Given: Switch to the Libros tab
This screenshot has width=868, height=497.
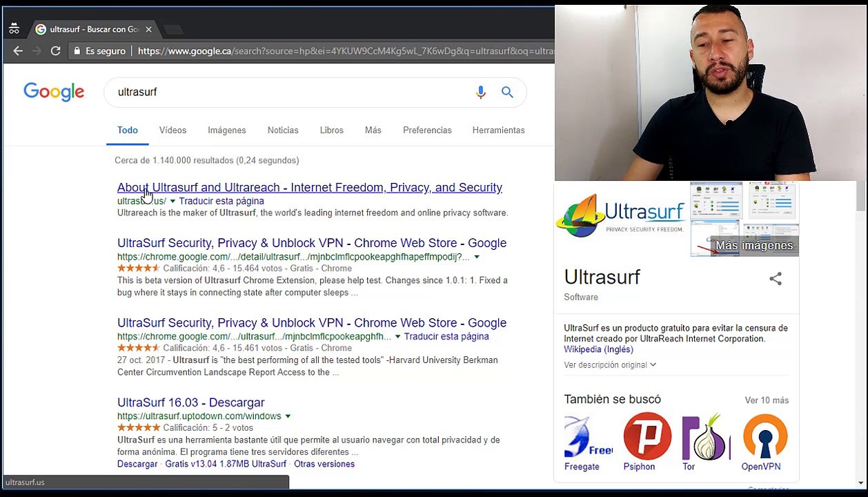Looking at the screenshot, I should (332, 130).
